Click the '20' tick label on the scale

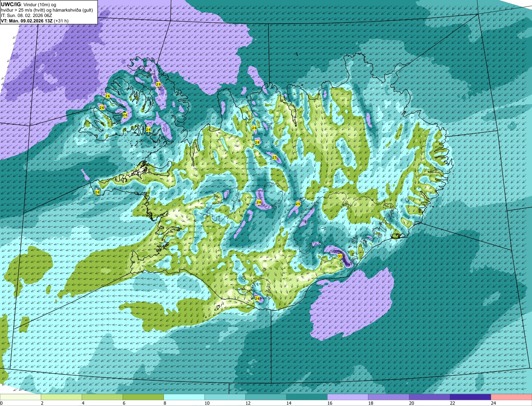click(x=411, y=403)
